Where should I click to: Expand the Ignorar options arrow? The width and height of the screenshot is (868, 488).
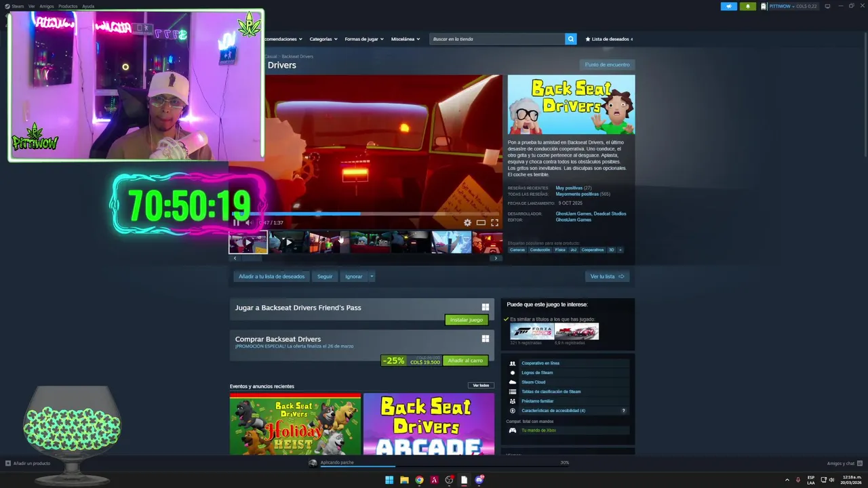372,277
